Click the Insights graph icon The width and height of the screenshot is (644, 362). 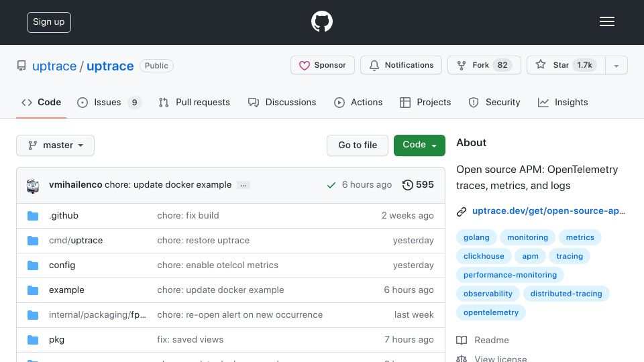coord(543,102)
